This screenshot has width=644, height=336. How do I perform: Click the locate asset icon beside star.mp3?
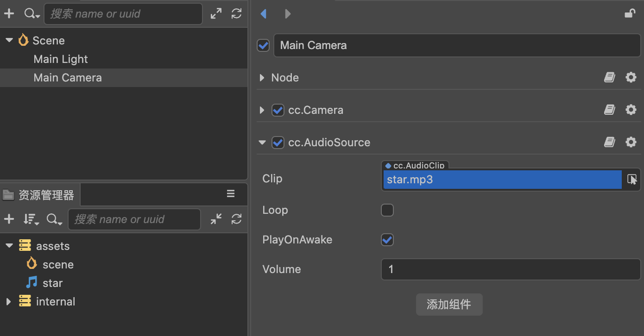coord(632,180)
